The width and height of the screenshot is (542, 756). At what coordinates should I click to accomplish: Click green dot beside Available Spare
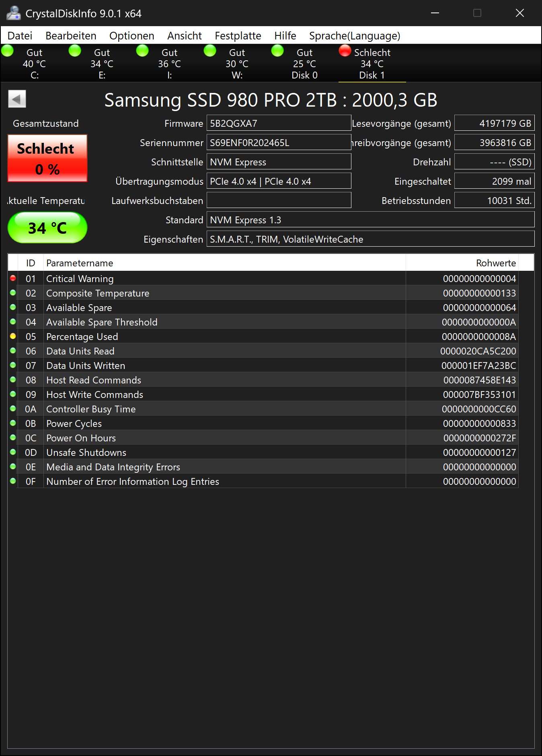pyautogui.click(x=13, y=307)
